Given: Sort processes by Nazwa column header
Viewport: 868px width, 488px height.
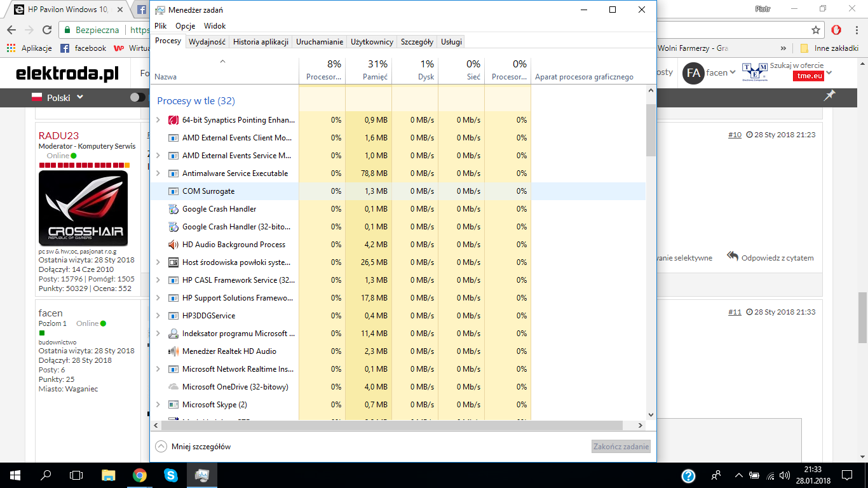Looking at the screenshot, I should (224, 71).
